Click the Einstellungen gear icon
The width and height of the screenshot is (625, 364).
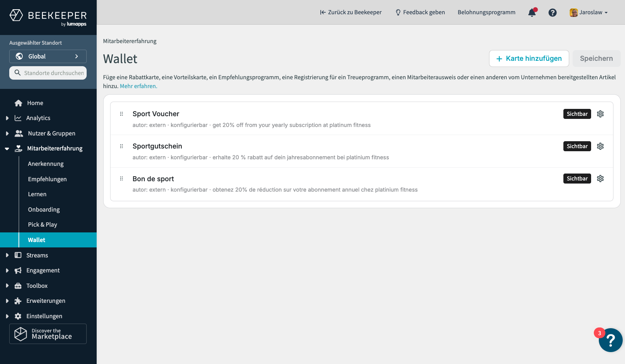coord(18,316)
